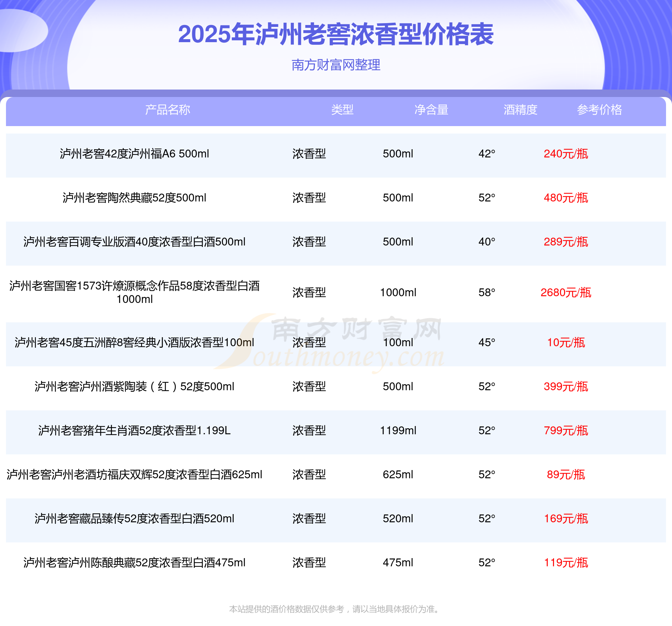
Task: Select product name 泸州老窖泸州老酒坊福庆双辉52度浓香型白酒625ml
Action: point(134,475)
